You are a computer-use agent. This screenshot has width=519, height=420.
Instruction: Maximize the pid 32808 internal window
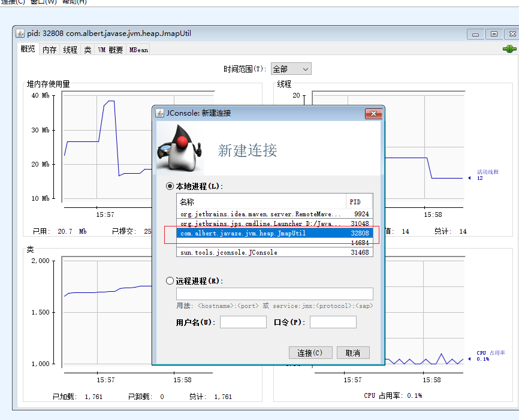point(494,34)
